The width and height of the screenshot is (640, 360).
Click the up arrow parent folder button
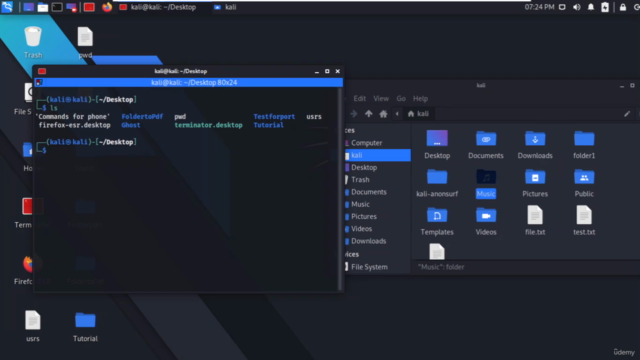pos(369,114)
